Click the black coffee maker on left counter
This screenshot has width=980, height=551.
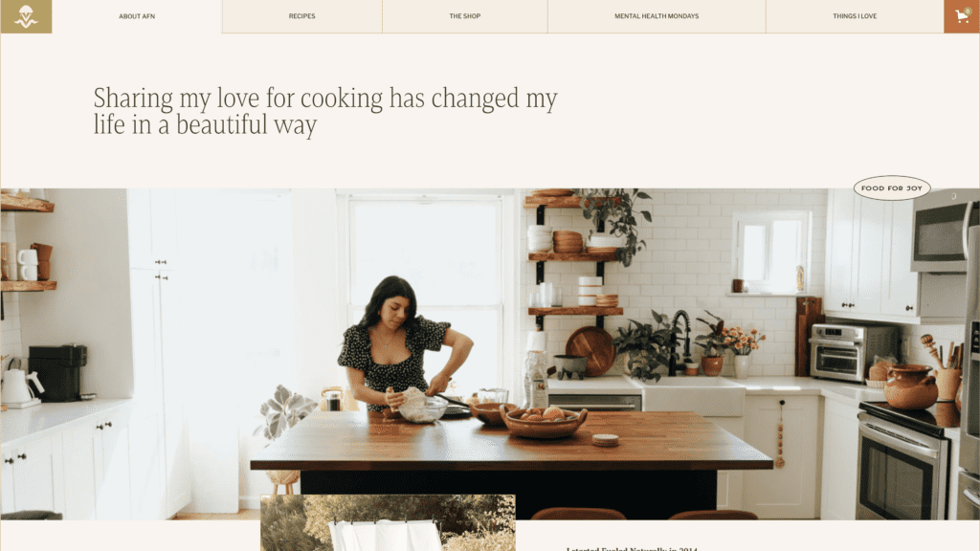[57, 372]
